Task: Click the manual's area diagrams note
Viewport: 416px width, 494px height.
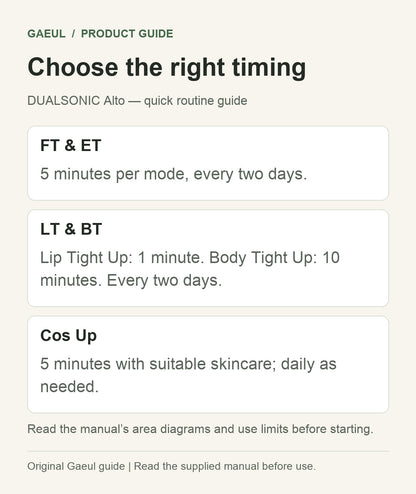Action: pyautogui.click(x=200, y=429)
